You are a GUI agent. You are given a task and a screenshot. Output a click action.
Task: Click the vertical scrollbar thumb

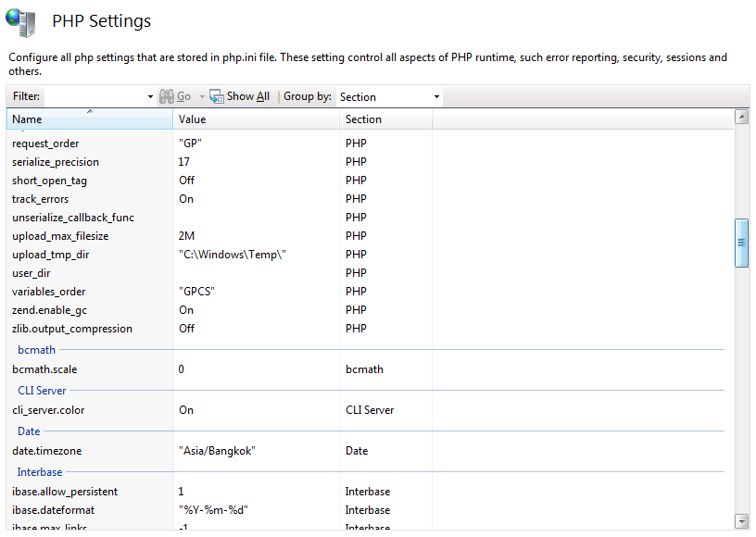(x=741, y=243)
